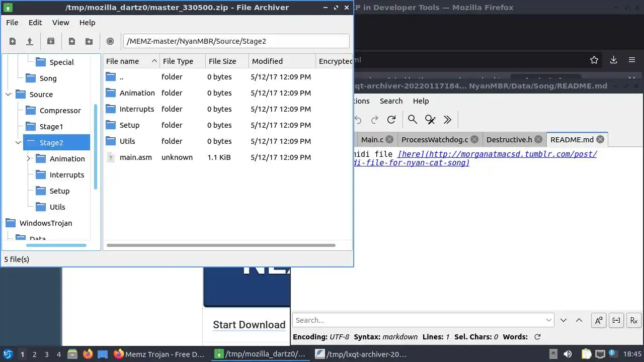Toggle match case in editor search
The height and width of the screenshot is (362, 644).
pyautogui.click(x=599, y=320)
